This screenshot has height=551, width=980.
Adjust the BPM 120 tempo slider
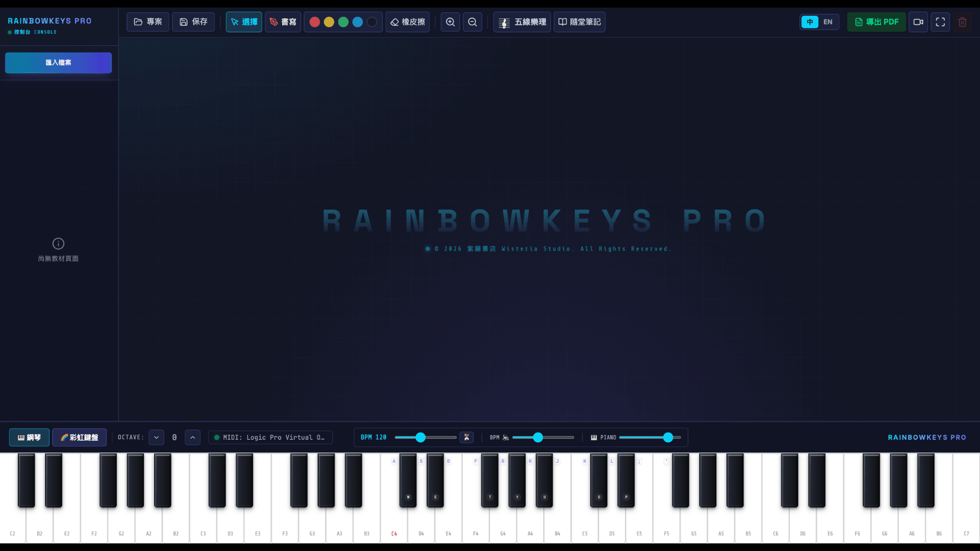pos(425,437)
